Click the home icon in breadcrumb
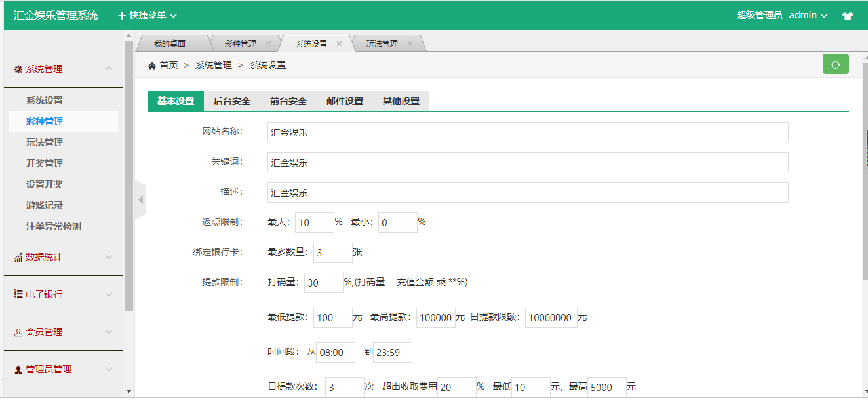Screen dimensions: 868x400 [152, 66]
